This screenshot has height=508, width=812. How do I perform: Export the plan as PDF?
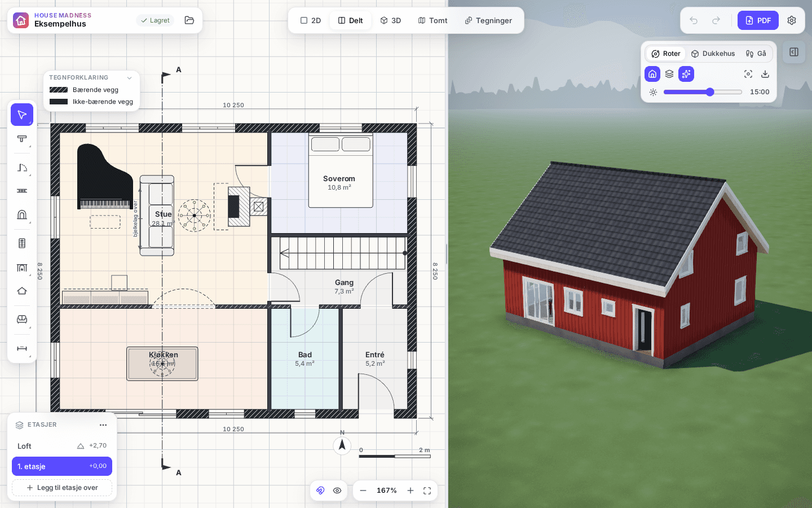pyautogui.click(x=758, y=20)
